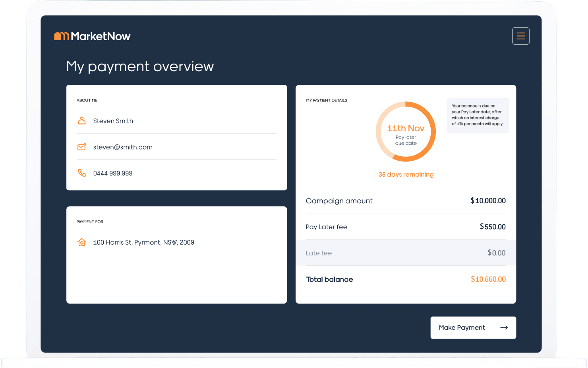Click the house icon beside Harris St address
Image resolution: width=588 pixels, height=368 pixels.
coord(82,242)
